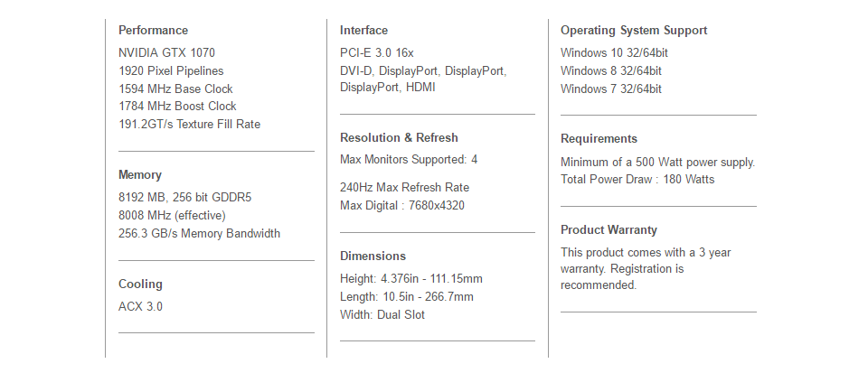
Task: Select the Max Monitors Supported line
Action: click(409, 160)
